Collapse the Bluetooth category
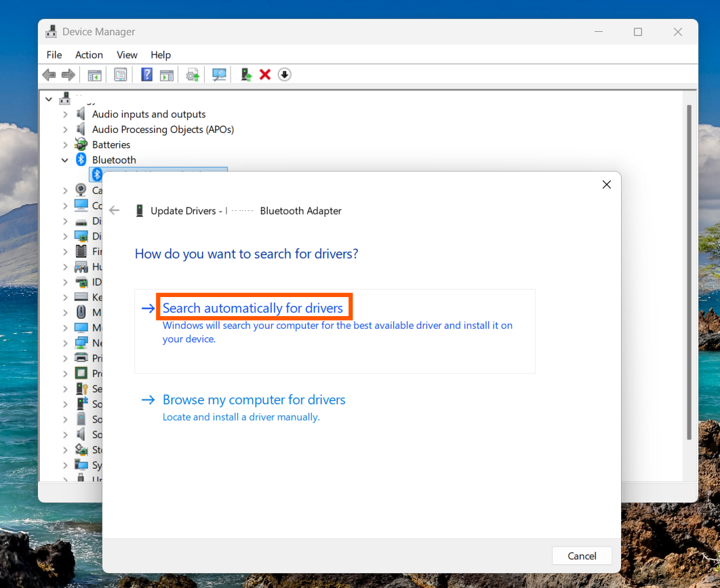720x588 pixels. [x=64, y=159]
